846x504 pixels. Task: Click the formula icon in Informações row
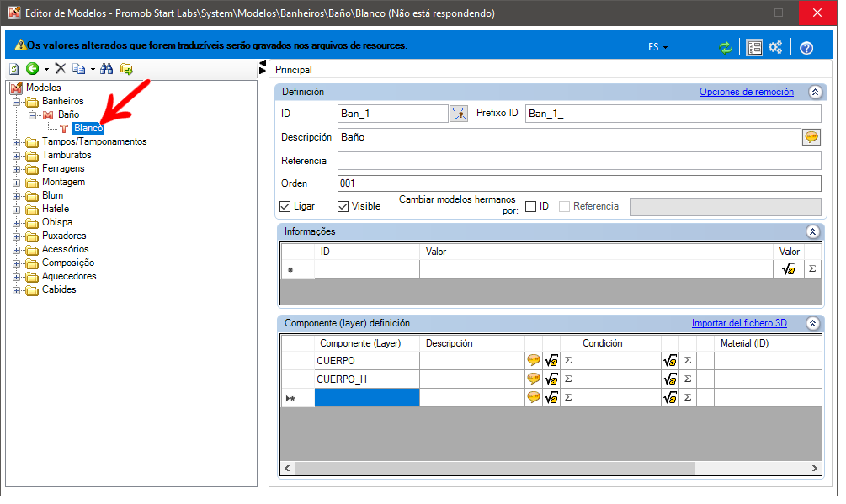(x=788, y=269)
